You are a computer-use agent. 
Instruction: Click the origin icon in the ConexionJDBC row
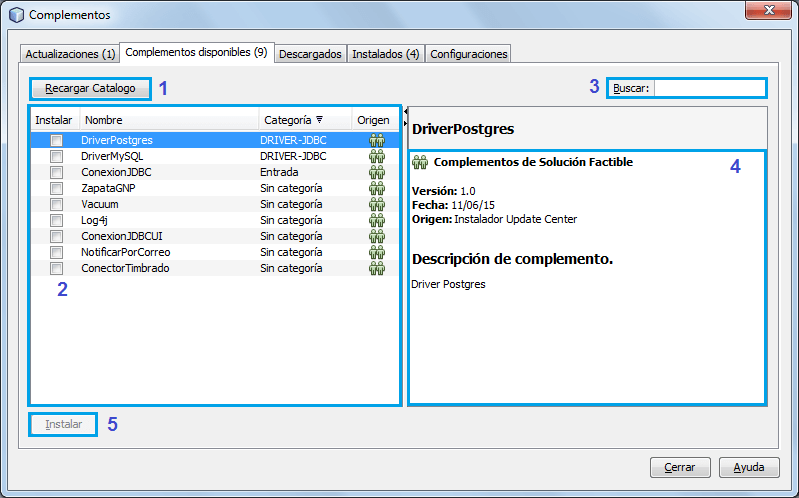[x=376, y=172]
